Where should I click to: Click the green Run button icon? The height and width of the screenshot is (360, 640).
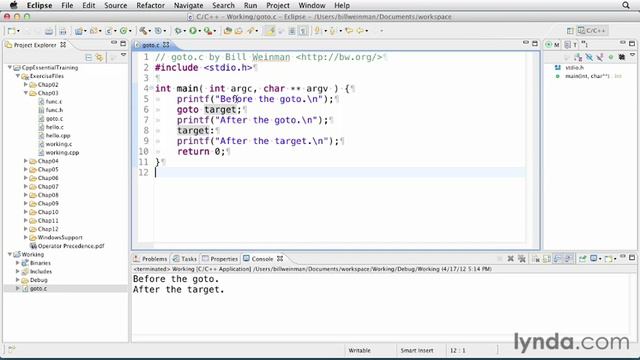(x=193, y=31)
